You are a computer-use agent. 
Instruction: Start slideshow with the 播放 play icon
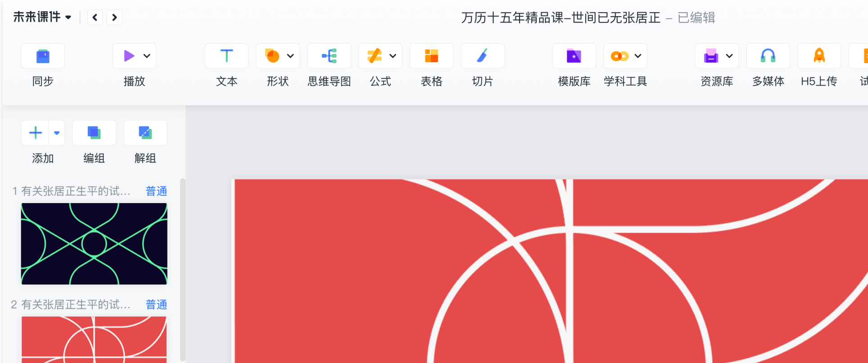point(129,56)
